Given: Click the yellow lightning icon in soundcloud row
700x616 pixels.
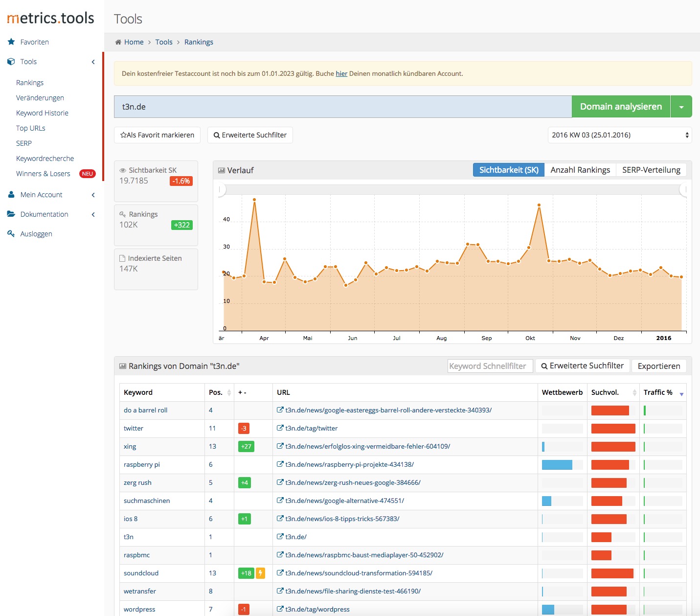Looking at the screenshot, I should (261, 573).
